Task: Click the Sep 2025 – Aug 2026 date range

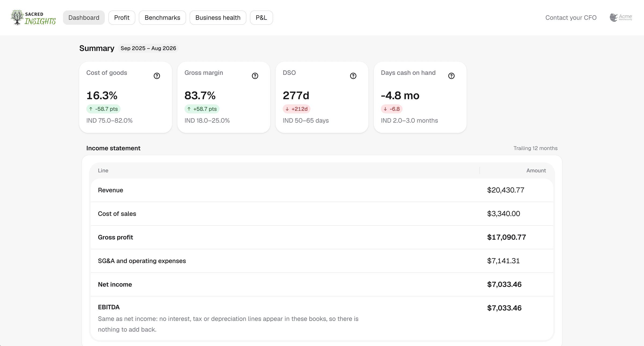Action: pyautogui.click(x=148, y=48)
